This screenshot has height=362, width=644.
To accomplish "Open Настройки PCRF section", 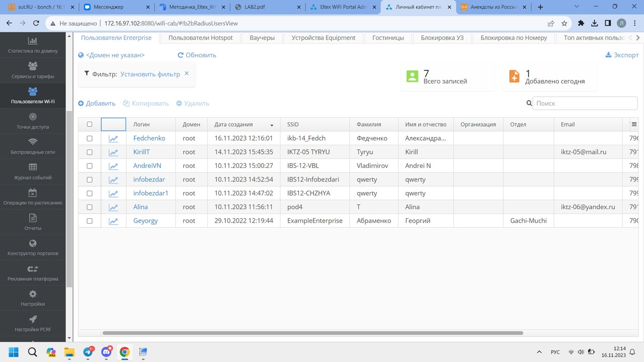I will tap(33, 323).
